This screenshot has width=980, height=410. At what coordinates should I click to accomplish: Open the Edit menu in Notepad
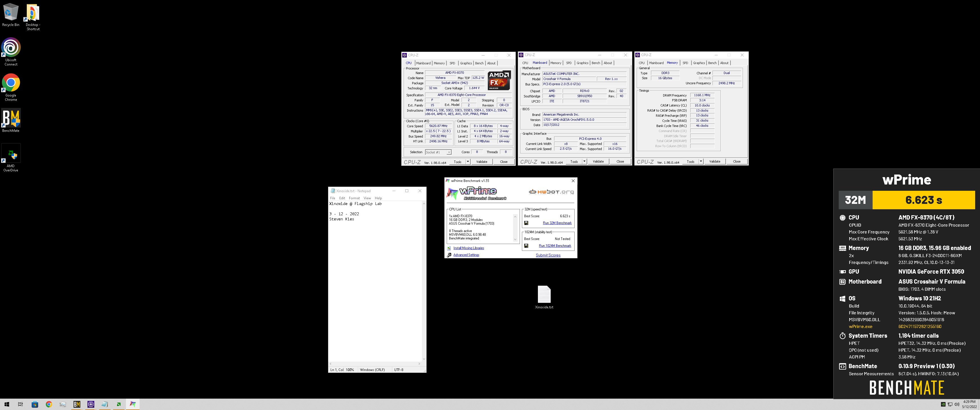(342, 198)
